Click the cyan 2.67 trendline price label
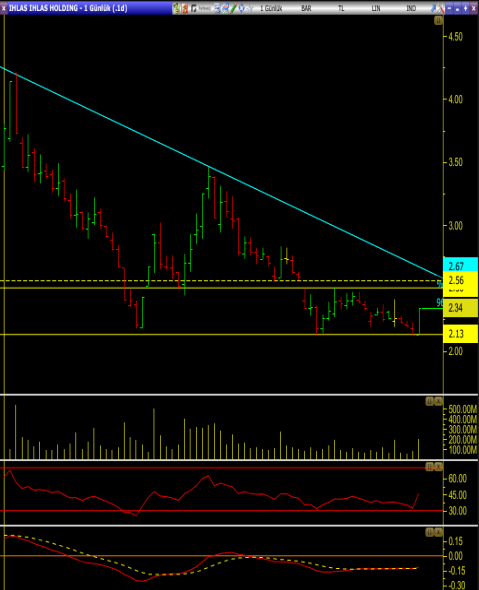Screen dimensions: 479x590 coord(461,265)
